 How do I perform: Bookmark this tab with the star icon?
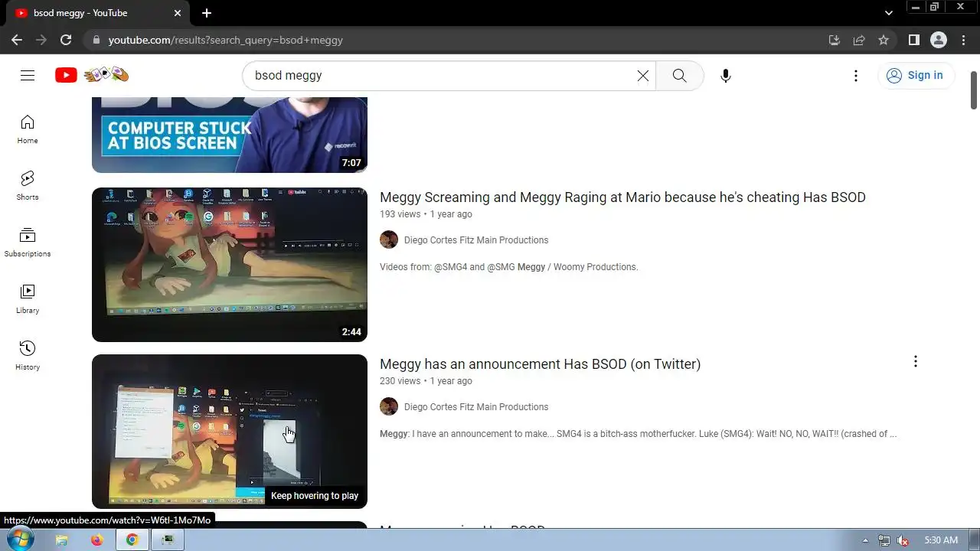[884, 40]
